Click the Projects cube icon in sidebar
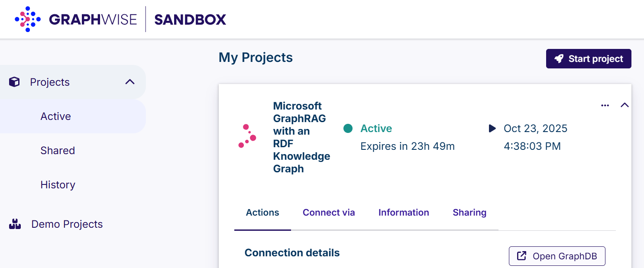 click(x=14, y=82)
